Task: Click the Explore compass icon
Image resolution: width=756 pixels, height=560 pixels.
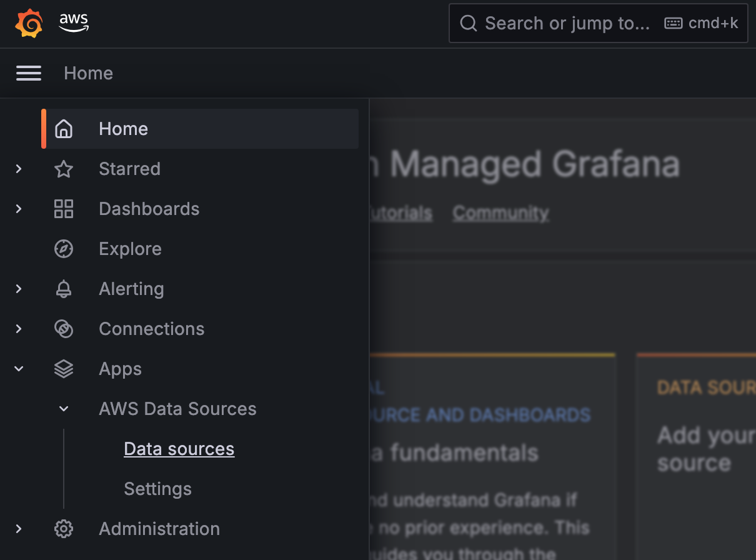Action: coord(64,249)
